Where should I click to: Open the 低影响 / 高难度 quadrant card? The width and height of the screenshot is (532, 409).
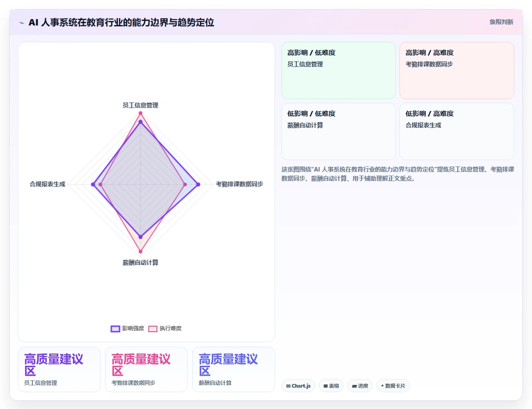tap(457, 131)
